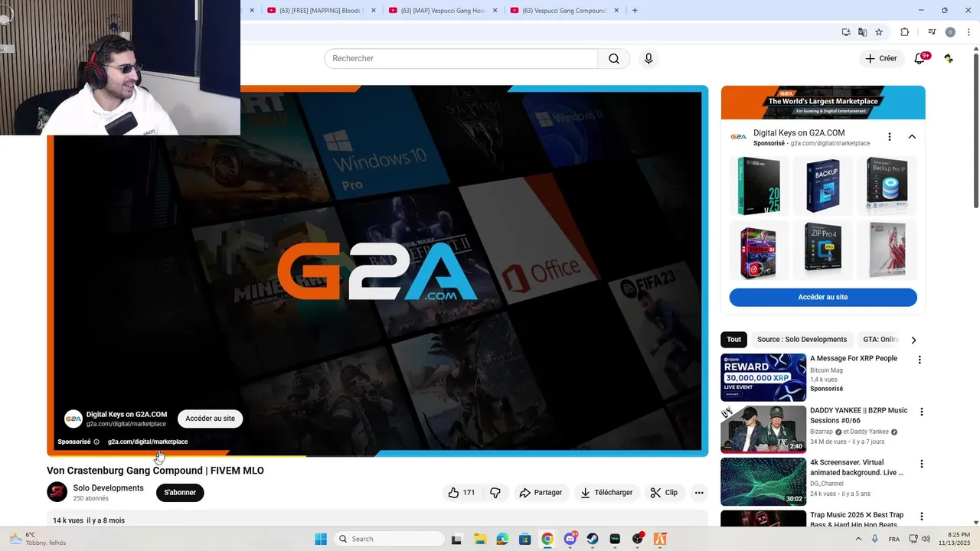980x551 pixels.
Task: Click the FRA language indicator
Action: coord(893,539)
